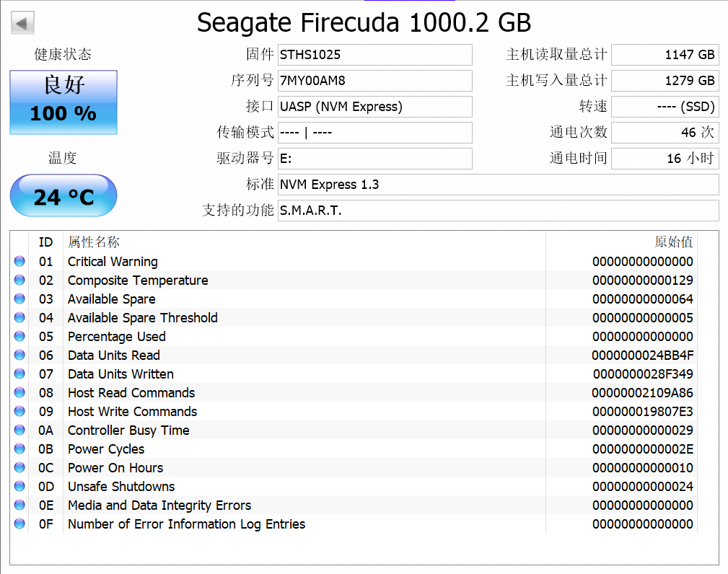Click the standard field NVM Express 1.3
This screenshot has width=728, height=574.
[498, 185]
